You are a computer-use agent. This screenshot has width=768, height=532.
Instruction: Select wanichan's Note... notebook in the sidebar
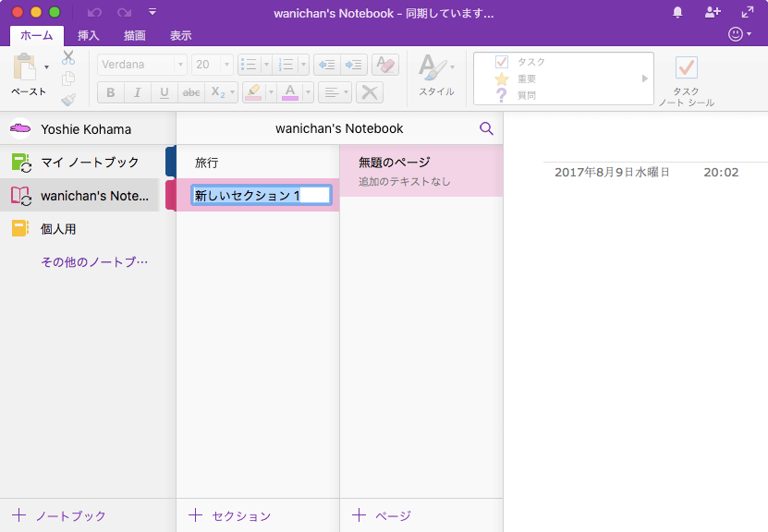tap(79, 196)
